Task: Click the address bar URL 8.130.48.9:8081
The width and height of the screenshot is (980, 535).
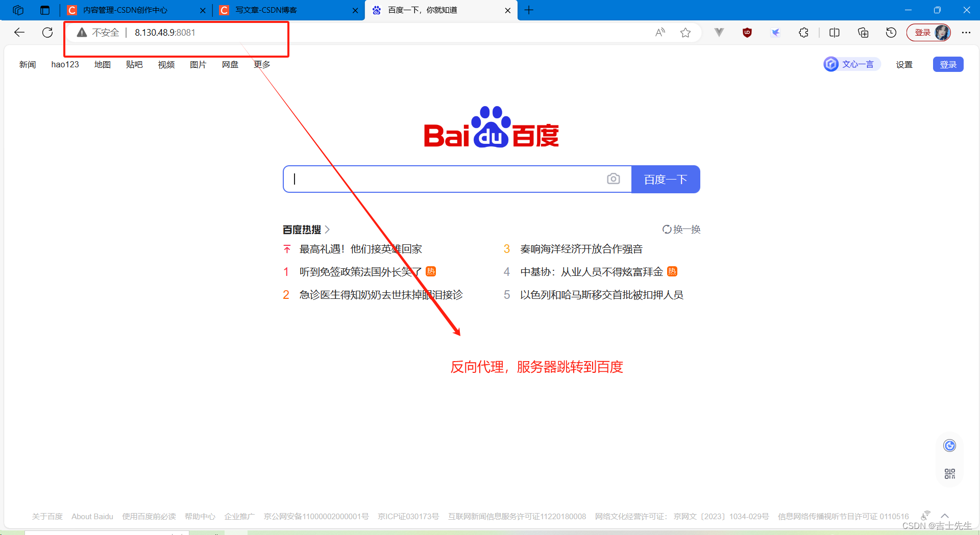Action: (x=165, y=33)
